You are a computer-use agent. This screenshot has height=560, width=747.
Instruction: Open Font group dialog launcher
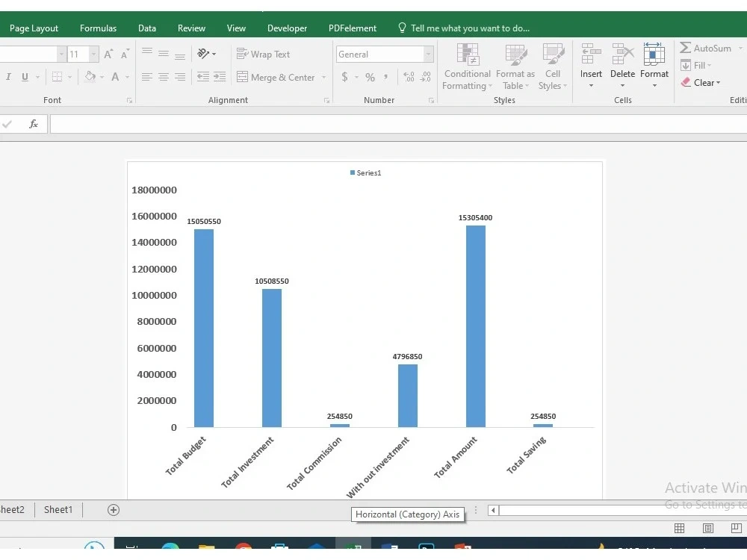129,101
